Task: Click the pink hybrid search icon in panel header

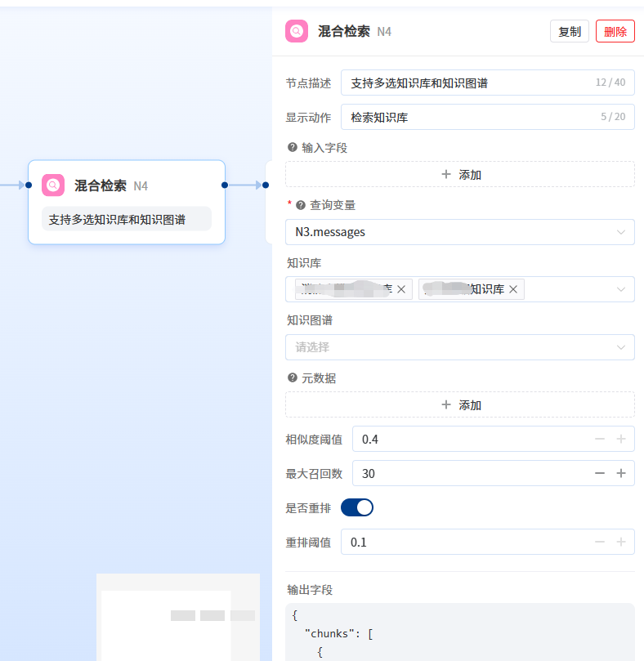Action: click(297, 31)
